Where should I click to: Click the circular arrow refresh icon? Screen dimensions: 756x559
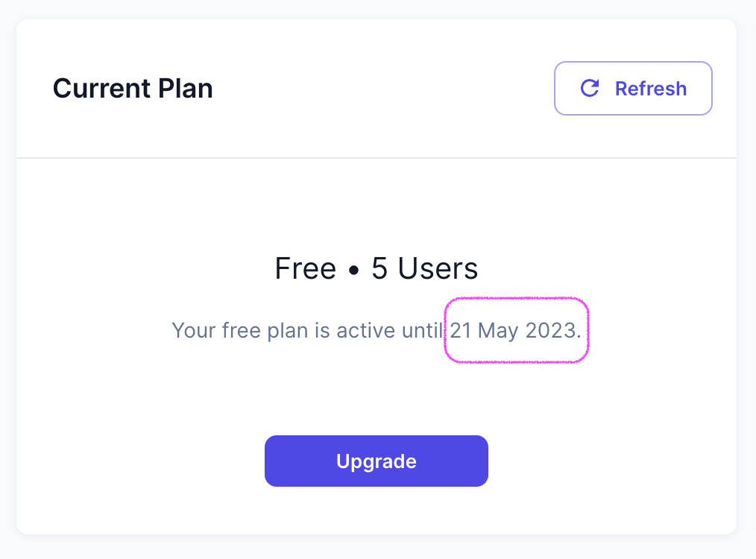pyautogui.click(x=590, y=89)
